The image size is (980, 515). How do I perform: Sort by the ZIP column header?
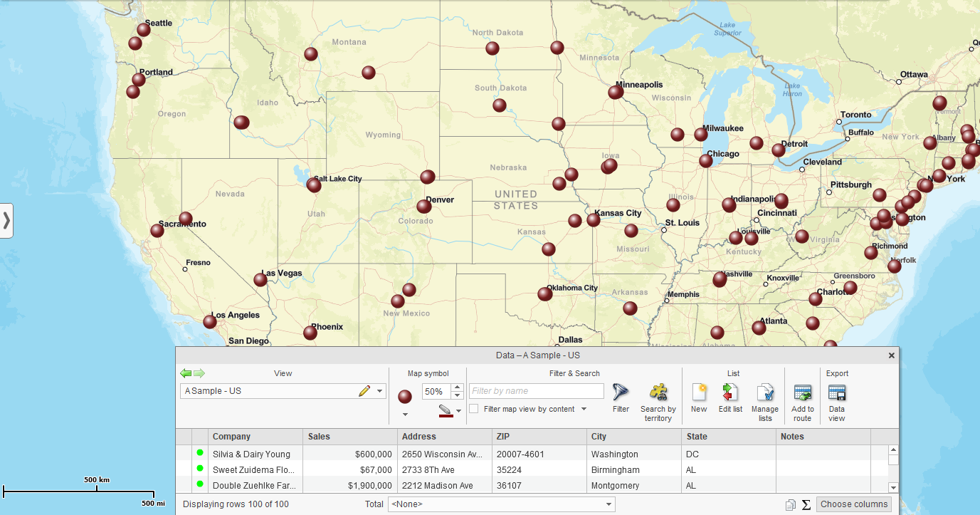click(x=539, y=437)
